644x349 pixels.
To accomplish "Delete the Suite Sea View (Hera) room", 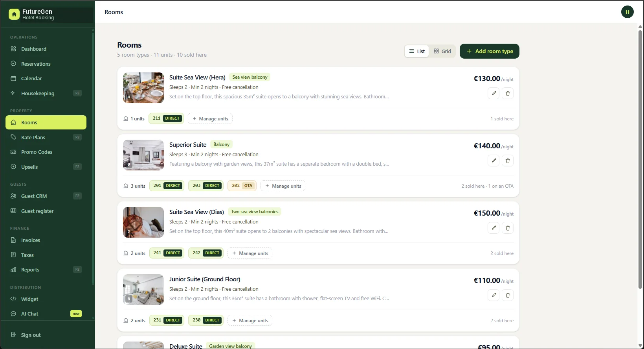I will (508, 93).
